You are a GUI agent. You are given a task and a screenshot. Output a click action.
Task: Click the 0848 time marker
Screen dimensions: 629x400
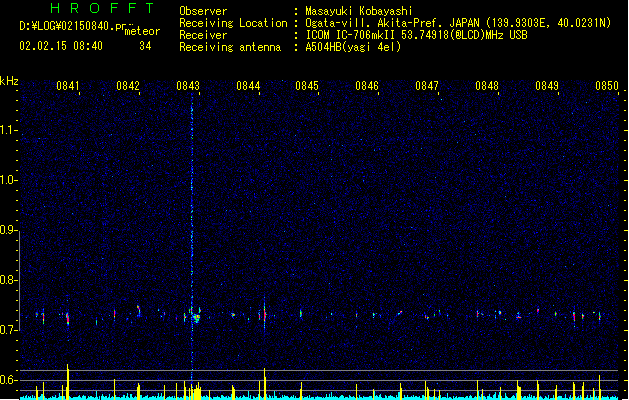487,86
